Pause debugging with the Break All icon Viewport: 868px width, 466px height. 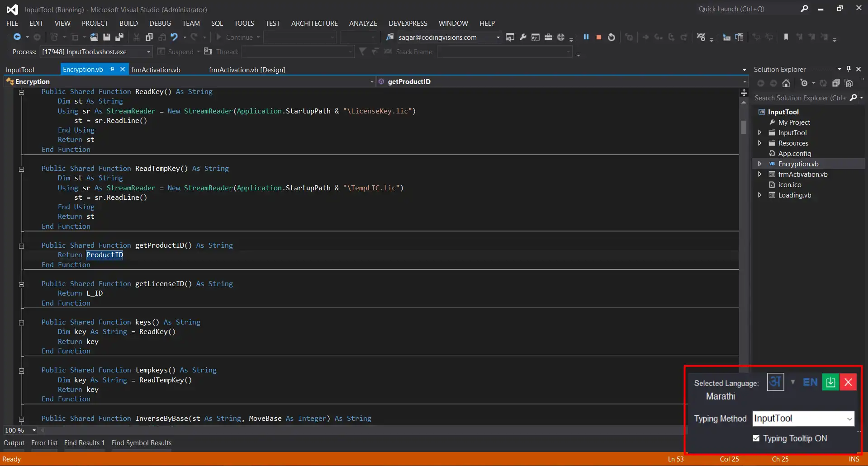click(586, 37)
